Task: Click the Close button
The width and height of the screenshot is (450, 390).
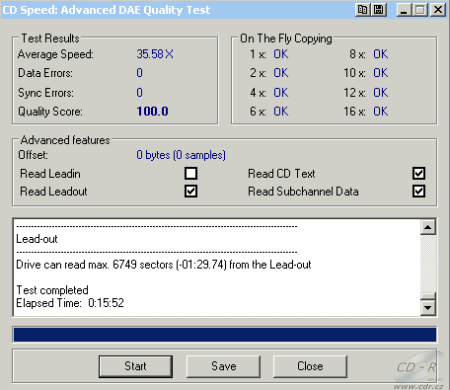Action: pos(310,366)
